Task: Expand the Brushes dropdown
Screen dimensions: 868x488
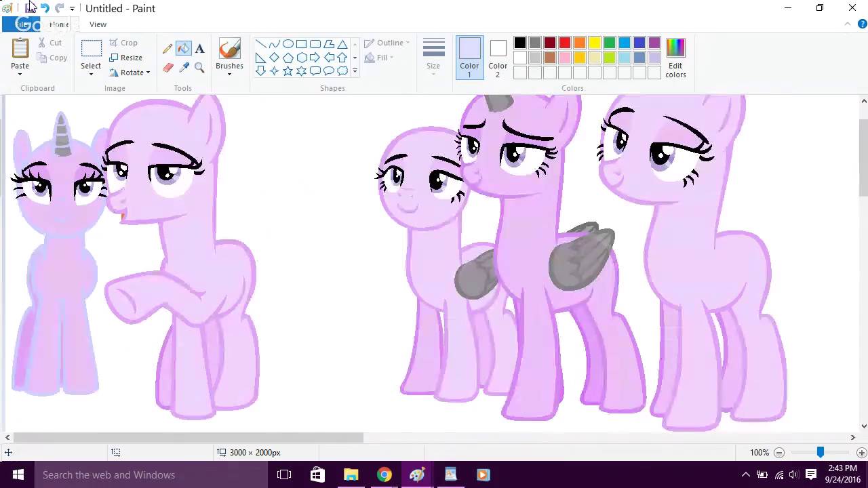Action: [x=229, y=73]
